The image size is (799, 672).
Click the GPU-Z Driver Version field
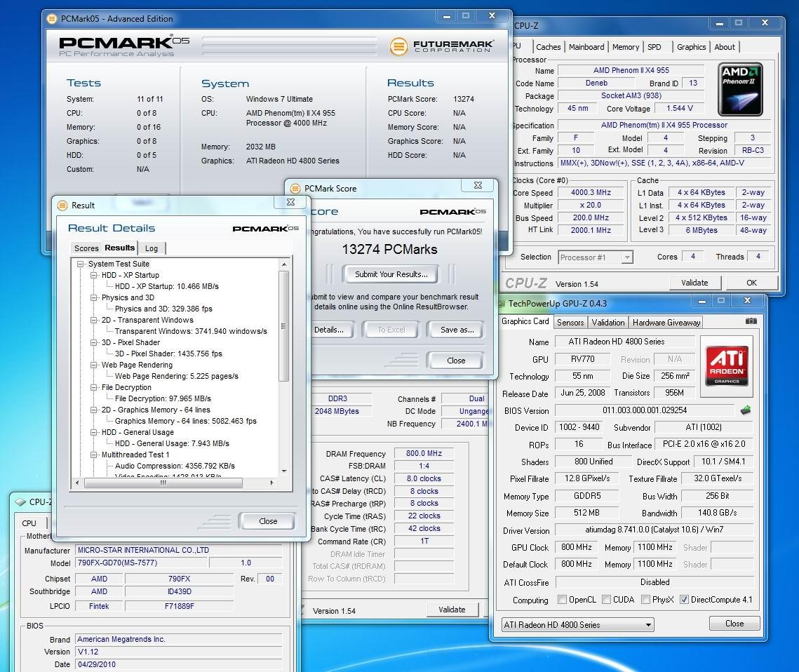pos(654,530)
